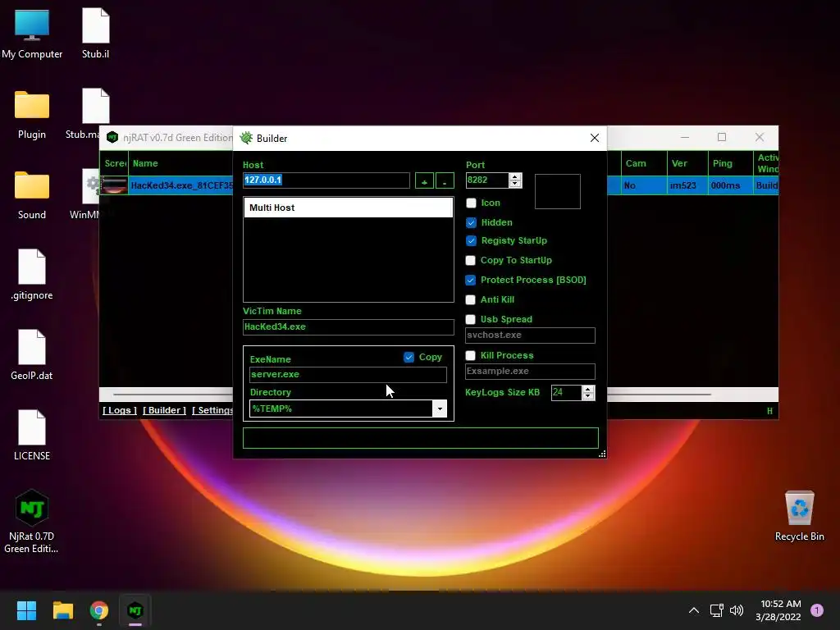Toggle the Copy checkbox beside ExeName
Viewport: 840px width, 630px height.
click(x=409, y=357)
